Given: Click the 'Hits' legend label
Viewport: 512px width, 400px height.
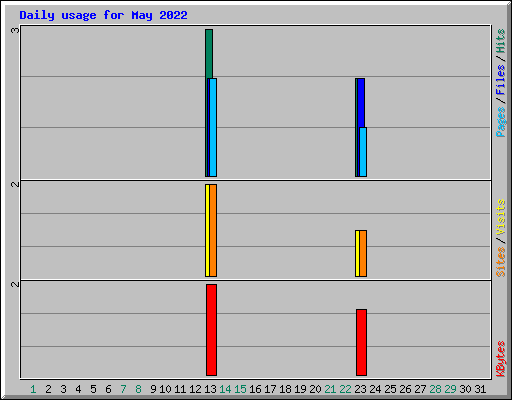Looking at the screenshot, I should [501, 41].
